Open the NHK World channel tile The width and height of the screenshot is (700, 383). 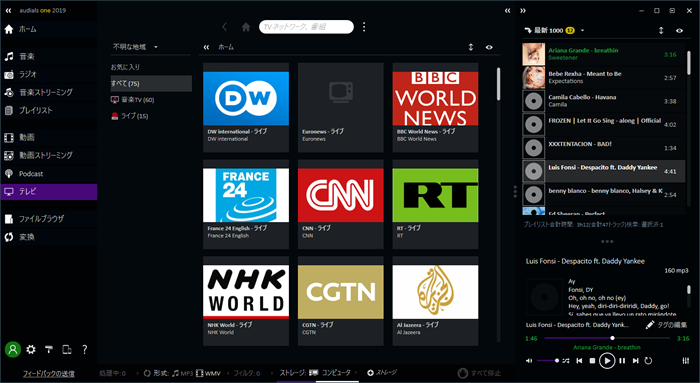[x=246, y=301]
